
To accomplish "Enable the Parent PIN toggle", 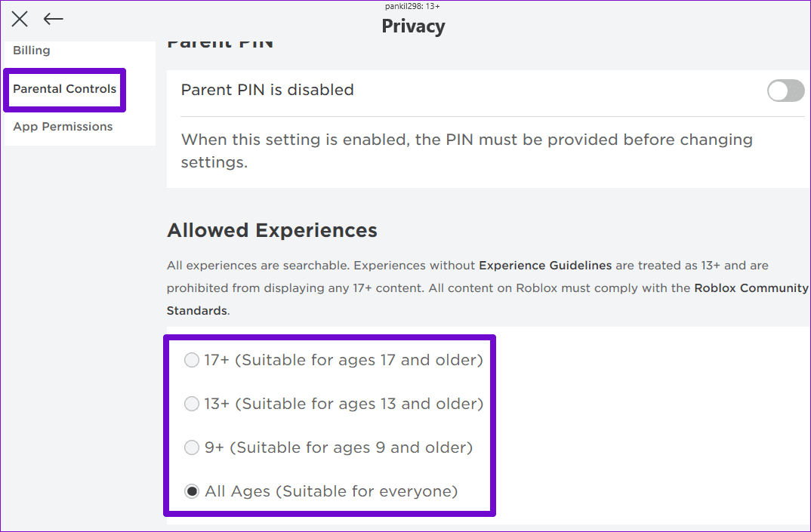I will [x=785, y=91].
